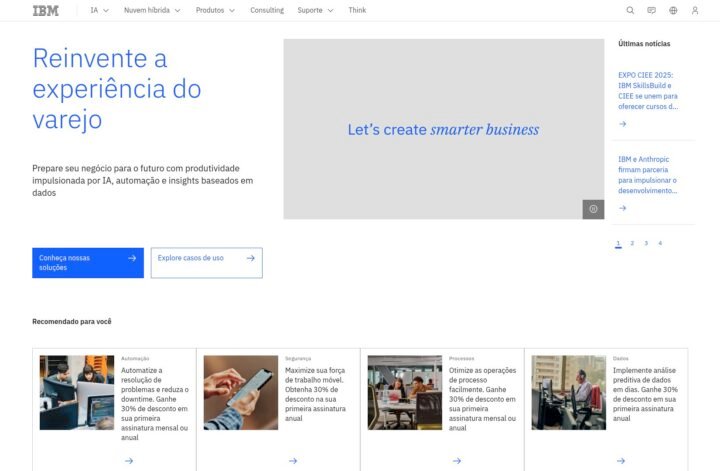
Task: Click the IBM logo in header
Action: (45, 10)
